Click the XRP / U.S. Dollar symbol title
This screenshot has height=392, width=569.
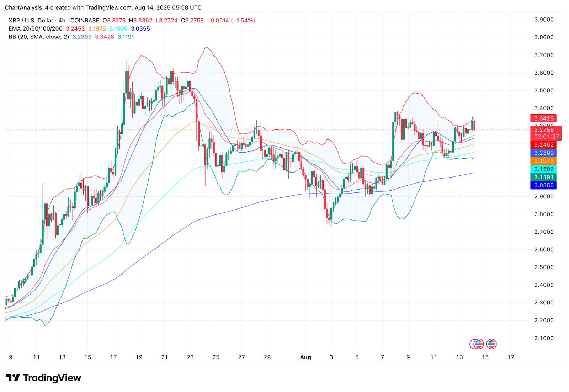(31, 21)
